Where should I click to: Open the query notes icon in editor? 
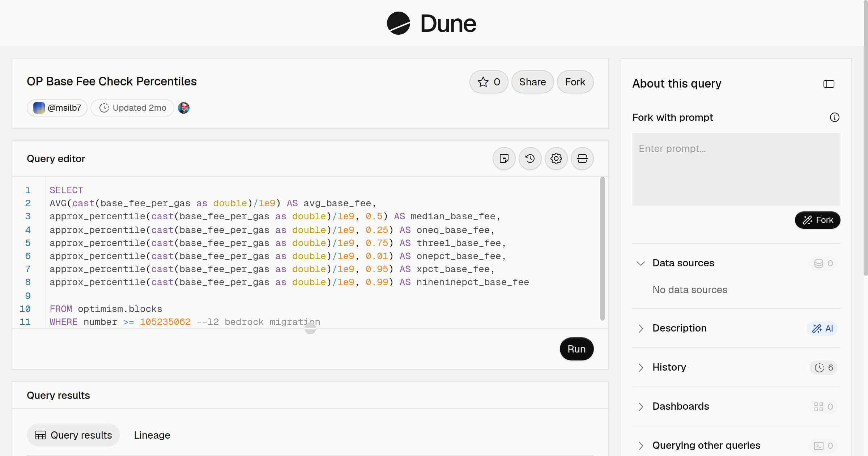[504, 159]
